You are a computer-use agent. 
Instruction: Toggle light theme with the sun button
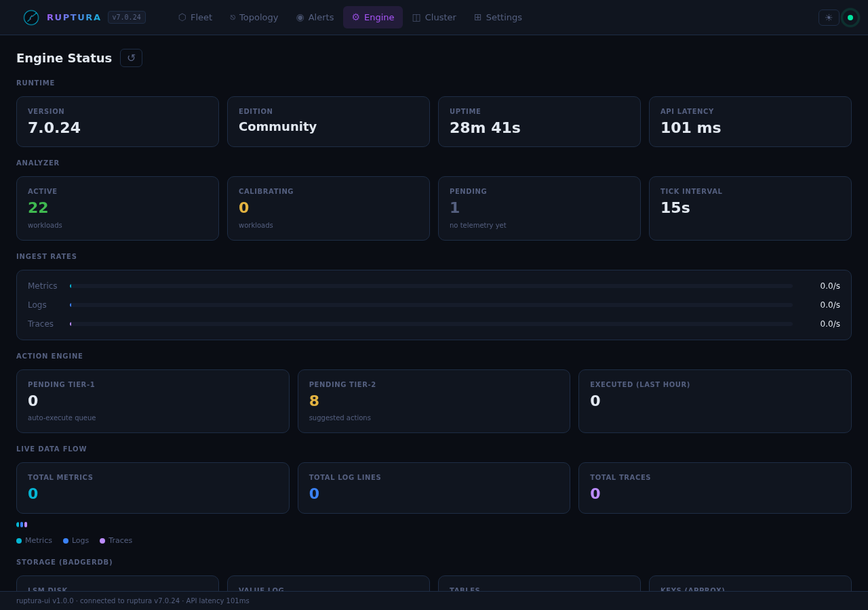829,18
